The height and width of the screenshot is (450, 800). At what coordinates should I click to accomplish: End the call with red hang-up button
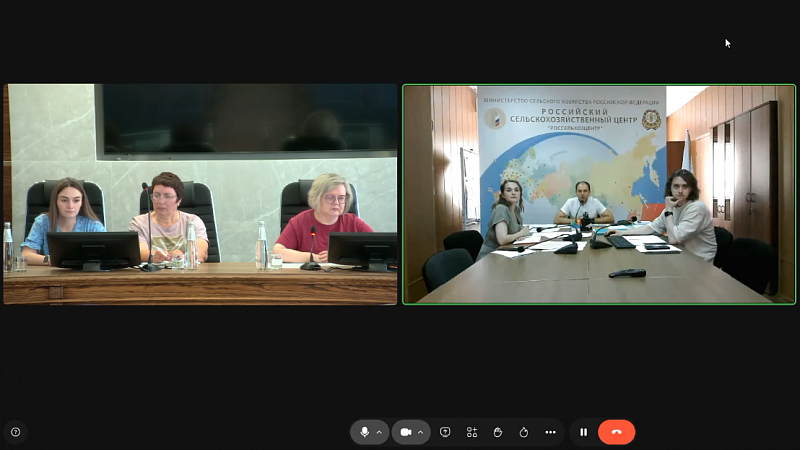616,432
